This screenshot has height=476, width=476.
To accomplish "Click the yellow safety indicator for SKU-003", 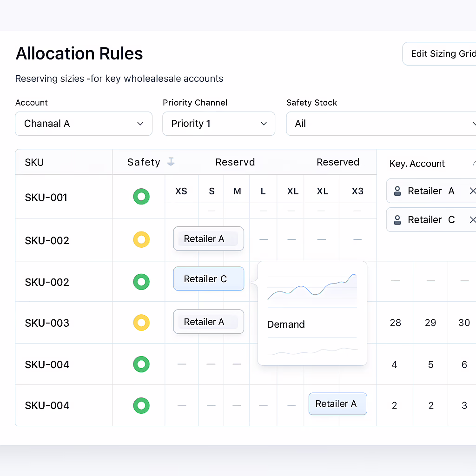I will point(141,323).
